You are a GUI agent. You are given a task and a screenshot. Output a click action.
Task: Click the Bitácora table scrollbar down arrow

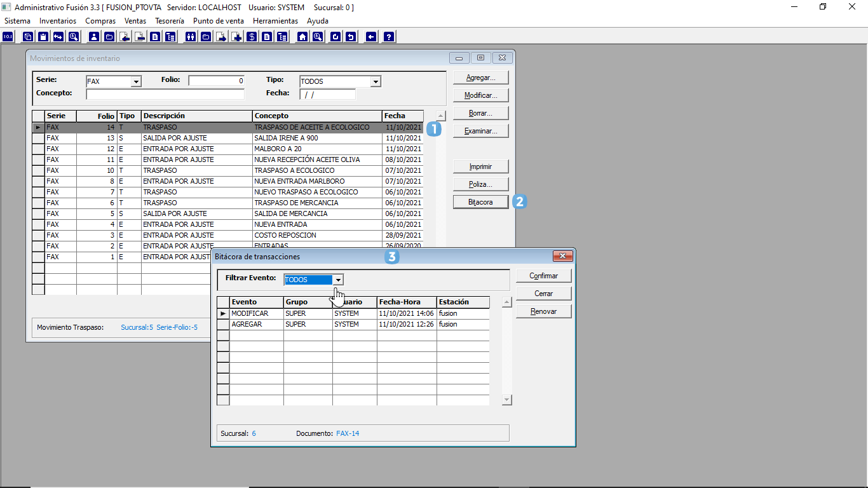click(x=506, y=400)
